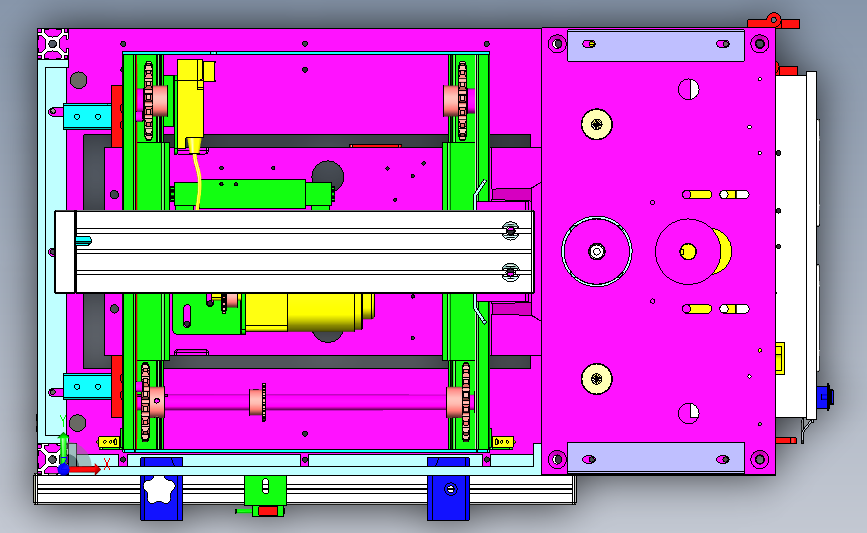Select the lower cream washer on right plate
Image resolution: width=867 pixels, height=533 pixels.
pyautogui.click(x=597, y=379)
